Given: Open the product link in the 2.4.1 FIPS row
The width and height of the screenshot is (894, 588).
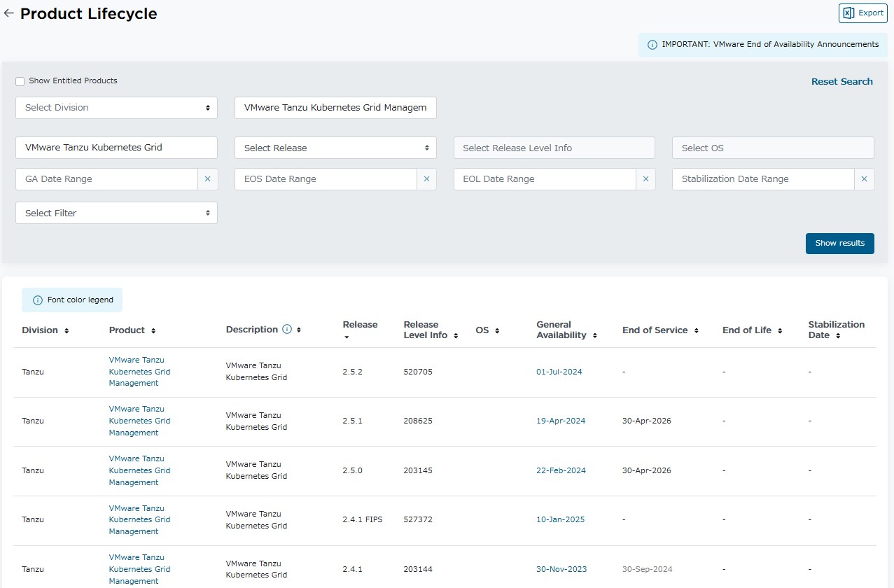Looking at the screenshot, I should 139,520.
